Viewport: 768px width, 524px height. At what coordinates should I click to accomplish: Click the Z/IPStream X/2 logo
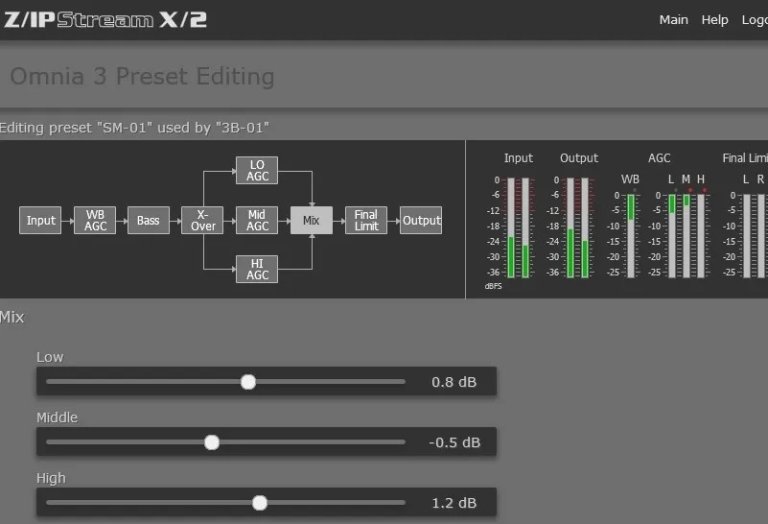click(105, 20)
